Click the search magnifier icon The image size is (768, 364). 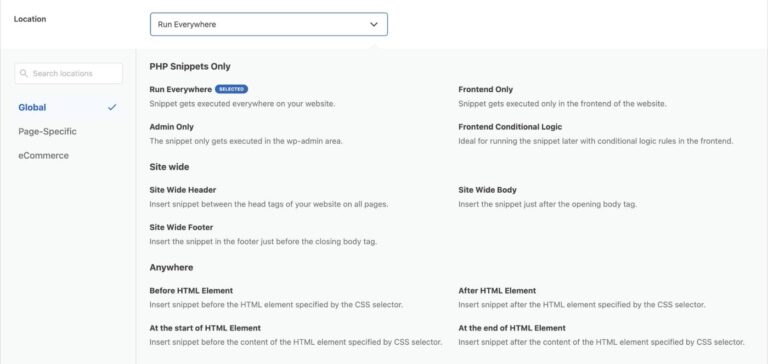tap(24, 73)
